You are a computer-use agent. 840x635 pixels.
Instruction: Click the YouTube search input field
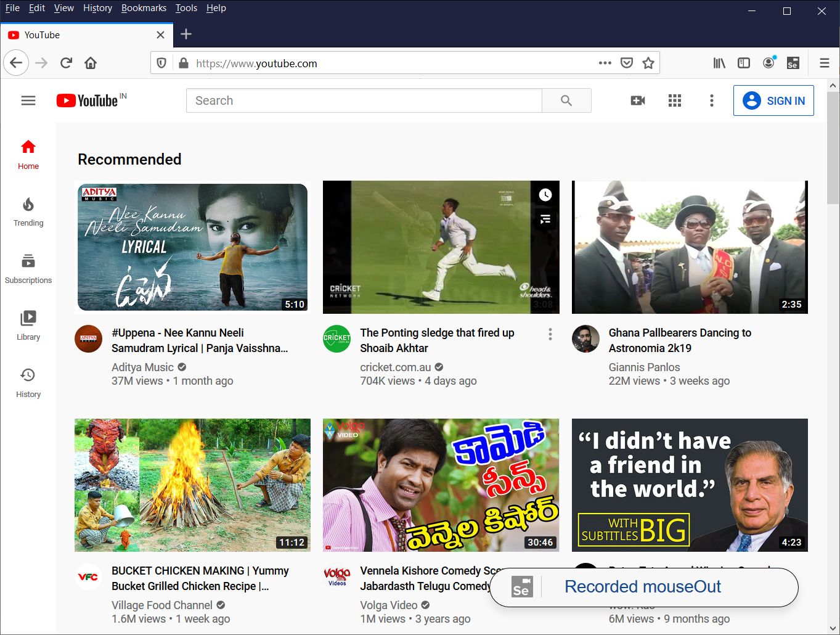[364, 100]
